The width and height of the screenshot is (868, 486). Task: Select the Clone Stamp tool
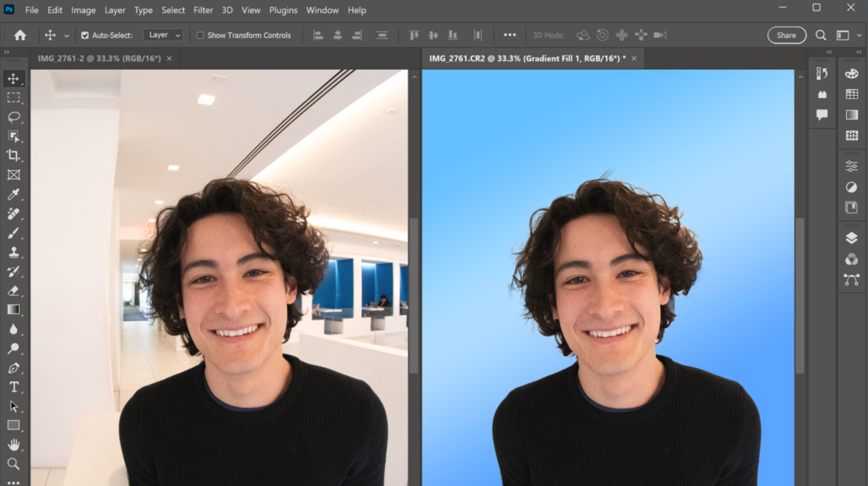click(14, 252)
